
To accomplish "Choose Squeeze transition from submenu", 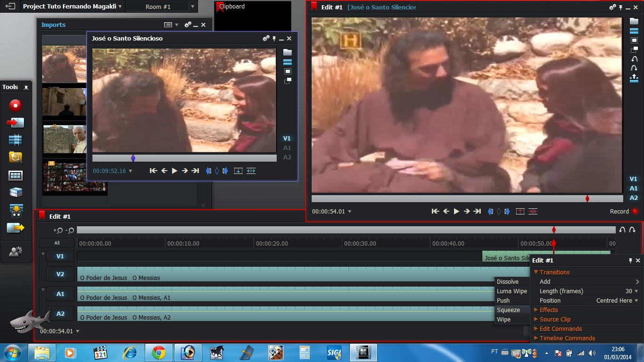I will [x=512, y=310].
